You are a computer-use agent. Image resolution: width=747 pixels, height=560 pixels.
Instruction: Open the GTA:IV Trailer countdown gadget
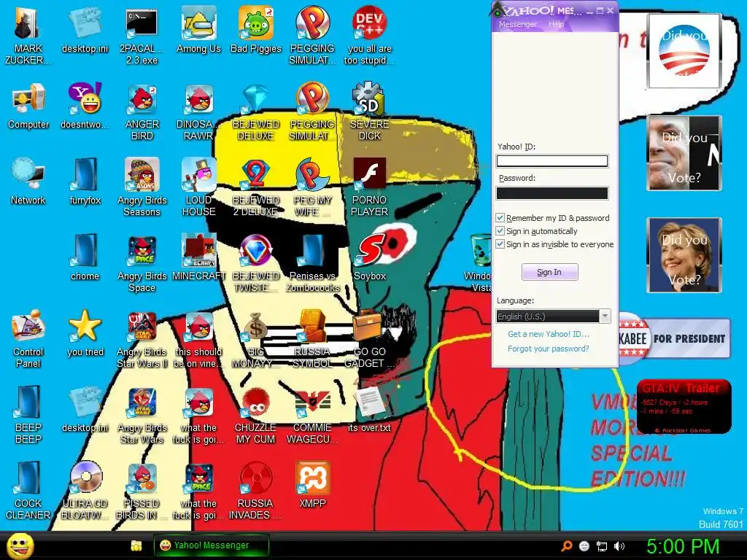684,407
